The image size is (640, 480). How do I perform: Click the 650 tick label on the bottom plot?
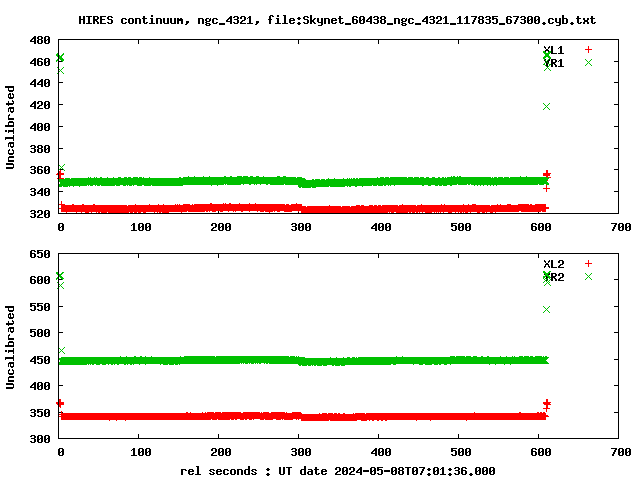click(40, 254)
